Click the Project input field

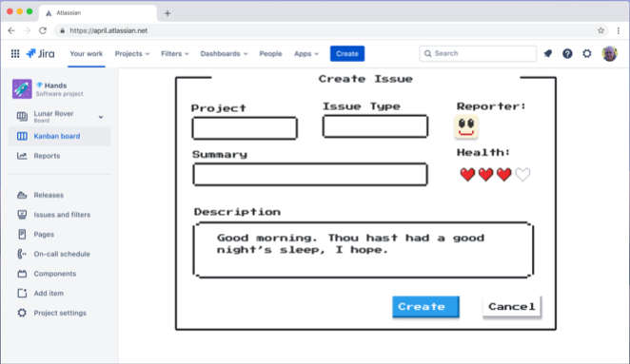(x=245, y=128)
